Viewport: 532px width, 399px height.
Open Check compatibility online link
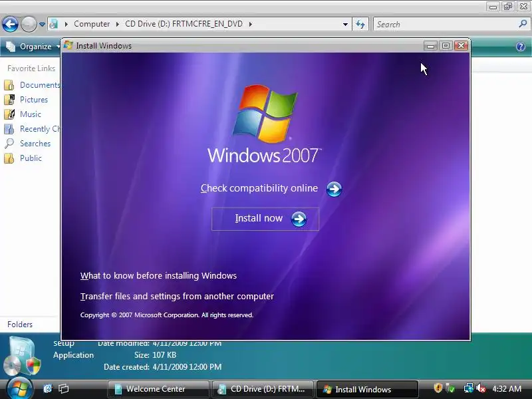tap(259, 188)
